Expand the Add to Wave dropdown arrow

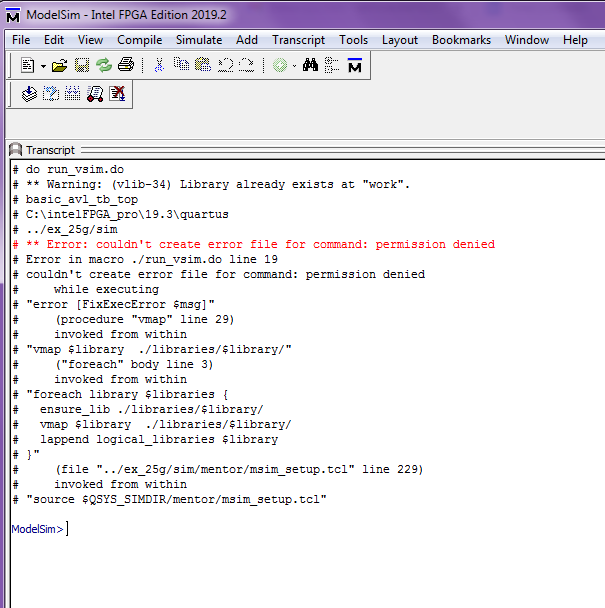294,66
